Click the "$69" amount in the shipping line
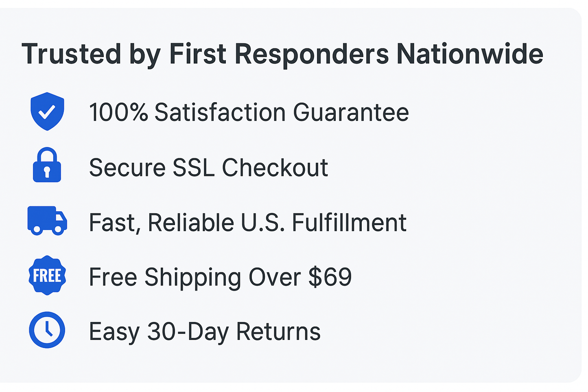588x392 pixels. [x=330, y=277]
